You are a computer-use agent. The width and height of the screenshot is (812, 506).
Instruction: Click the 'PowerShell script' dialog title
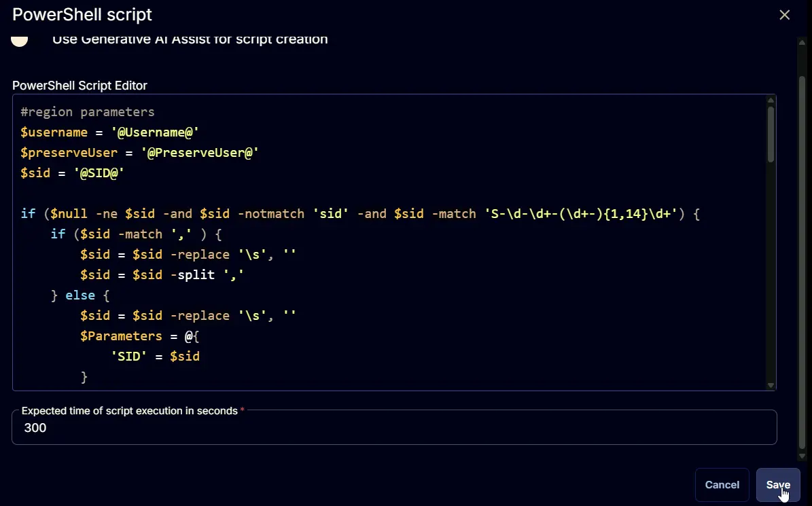click(x=82, y=14)
